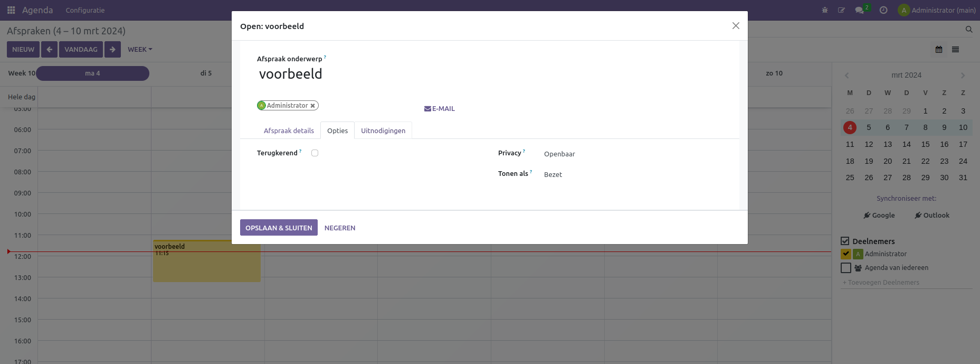980x364 pixels.
Task: Uncheck the Administrator attendee checkbox
Action: pos(846,254)
